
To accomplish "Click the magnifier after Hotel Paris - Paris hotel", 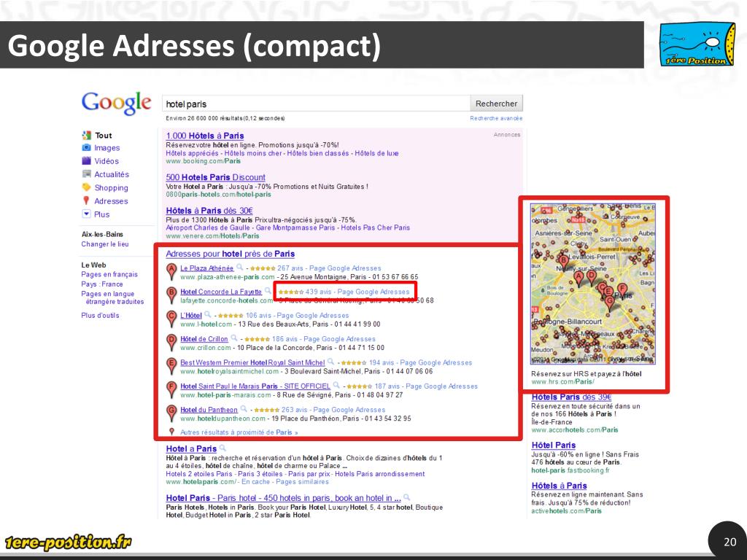I will pos(407,497).
